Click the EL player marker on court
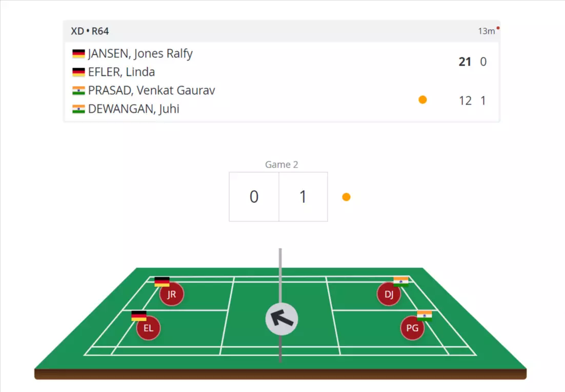 pyautogui.click(x=148, y=328)
